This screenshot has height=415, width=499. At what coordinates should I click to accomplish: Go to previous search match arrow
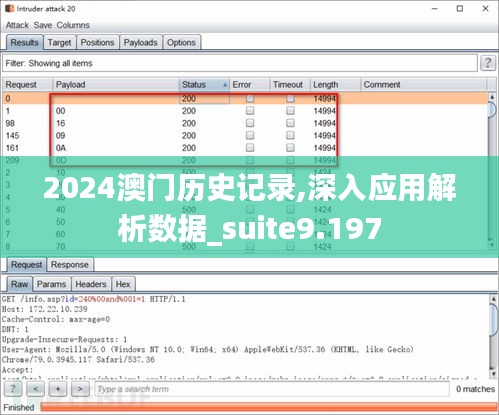(x=36, y=389)
